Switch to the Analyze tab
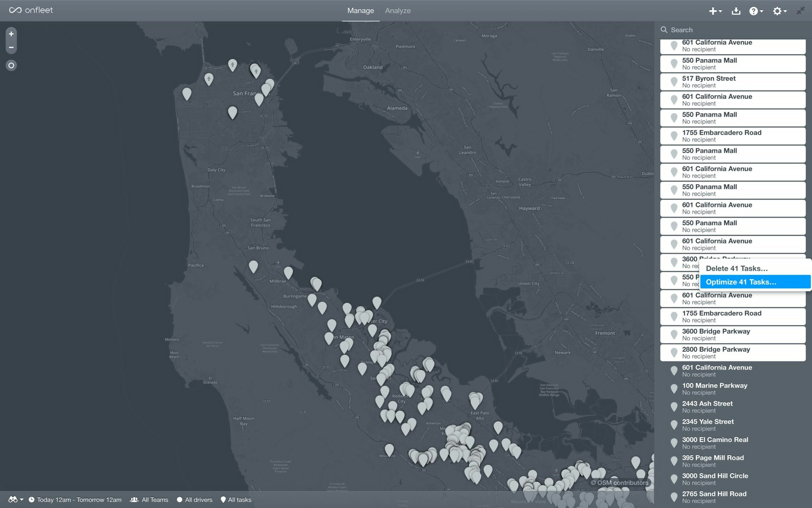The width and height of the screenshot is (812, 508). point(398,11)
